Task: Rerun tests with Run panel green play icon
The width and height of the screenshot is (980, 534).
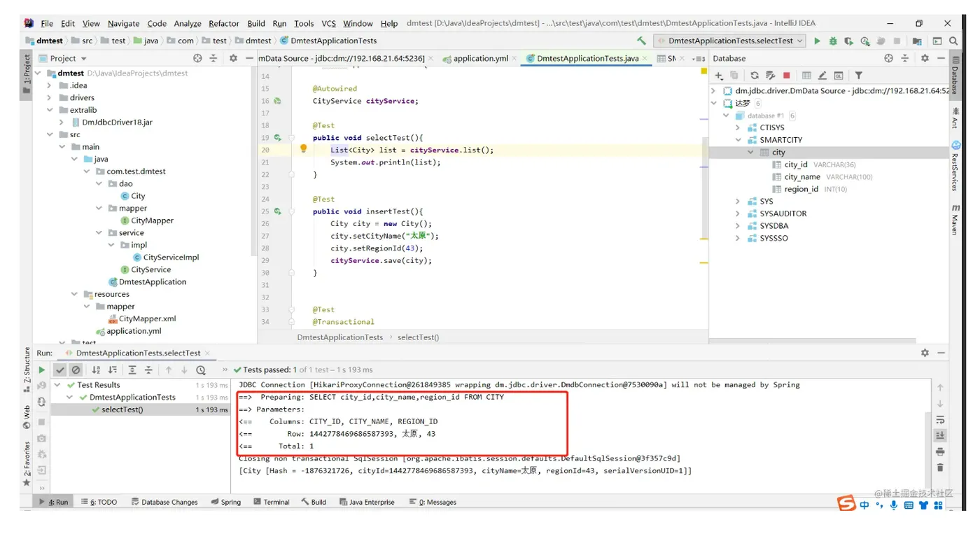Action: 42,370
